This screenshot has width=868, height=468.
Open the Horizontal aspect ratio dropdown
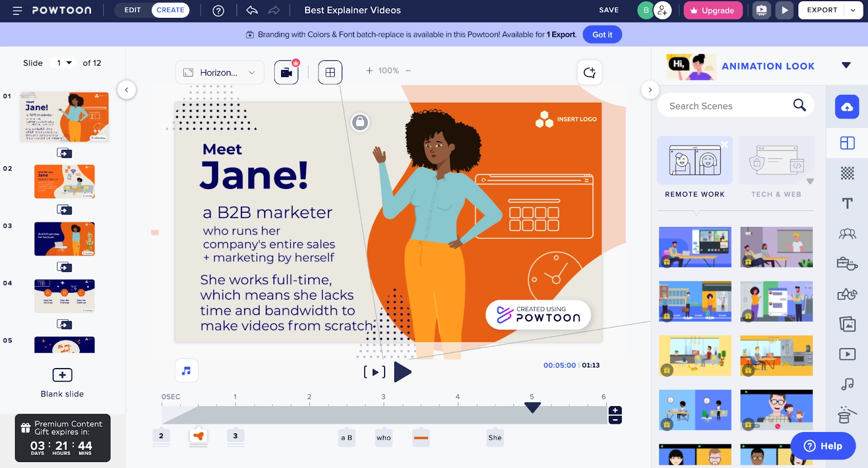220,72
